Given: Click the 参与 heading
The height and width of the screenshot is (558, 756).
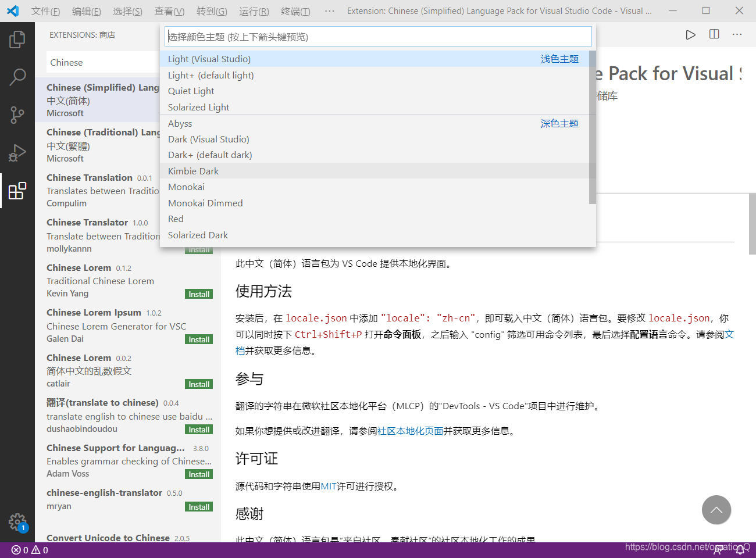Looking at the screenshot, I should (249, 379).
